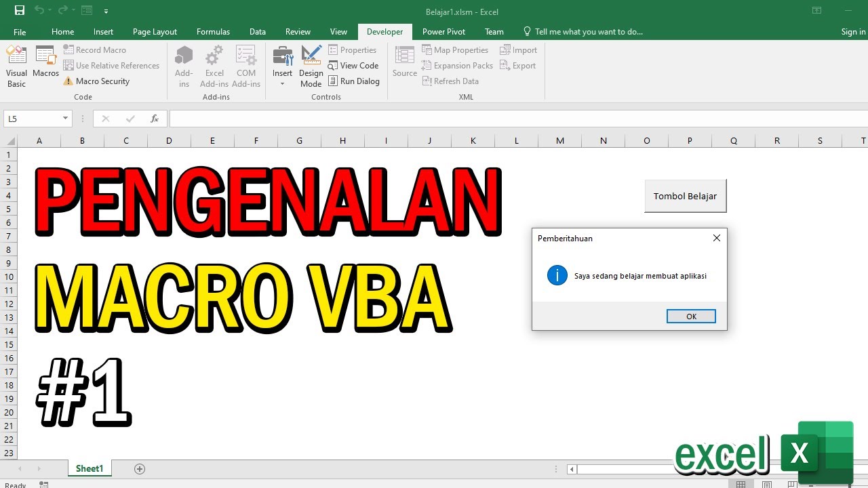This screenshot has height=488, width=868.
Task: Switch to the Formulas tab
Action: (x=213, y=32)
